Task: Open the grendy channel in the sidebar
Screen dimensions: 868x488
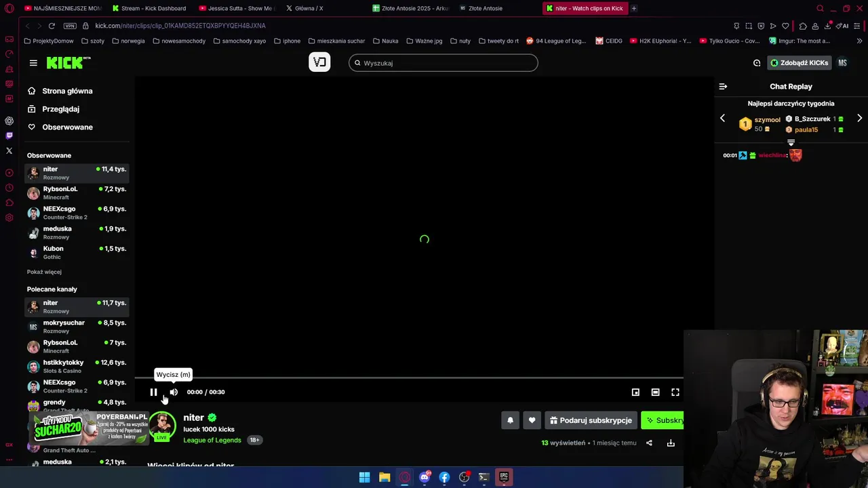Action: (77, 405)
